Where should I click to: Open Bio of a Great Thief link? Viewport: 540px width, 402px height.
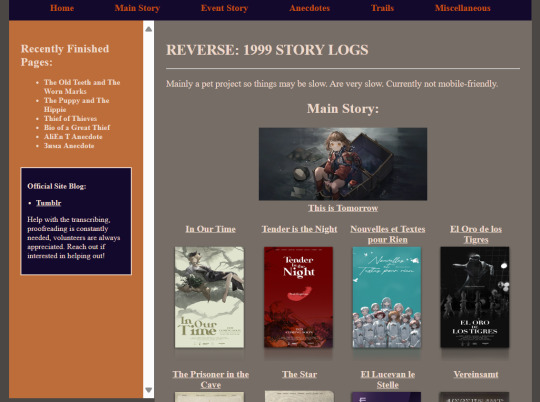77,127
